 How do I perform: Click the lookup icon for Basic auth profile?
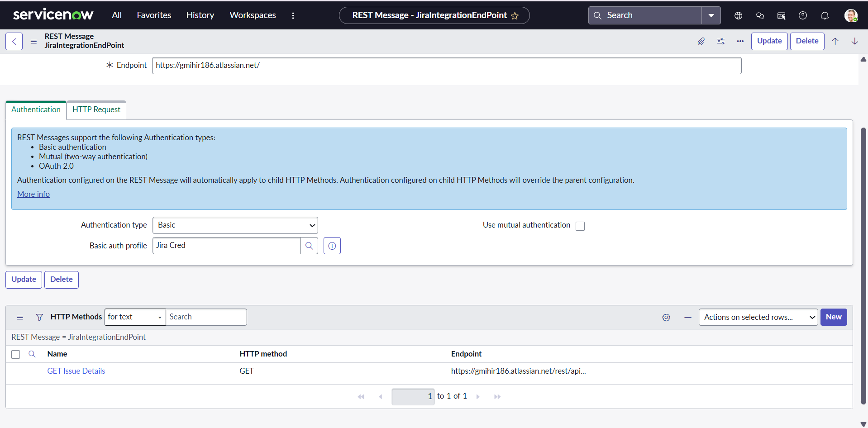click(309, 246)
